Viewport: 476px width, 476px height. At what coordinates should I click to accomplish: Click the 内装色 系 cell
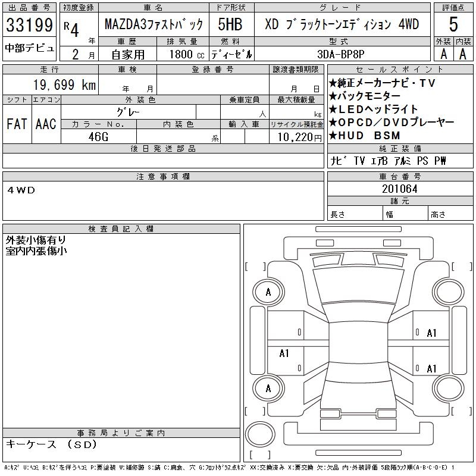pos(178,136)
